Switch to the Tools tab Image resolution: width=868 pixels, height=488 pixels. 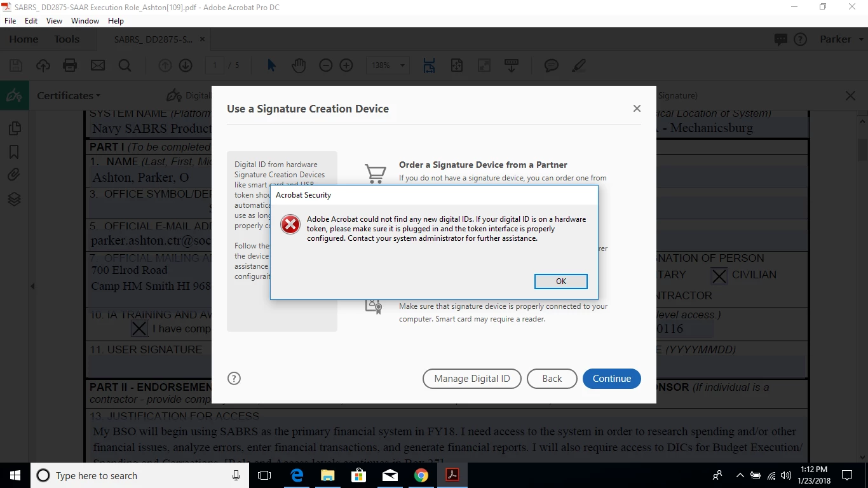click(x=67, y=39)
